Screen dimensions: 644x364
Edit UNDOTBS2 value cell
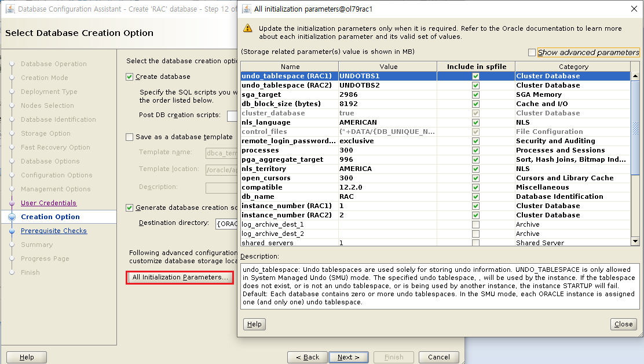[387, 85]
